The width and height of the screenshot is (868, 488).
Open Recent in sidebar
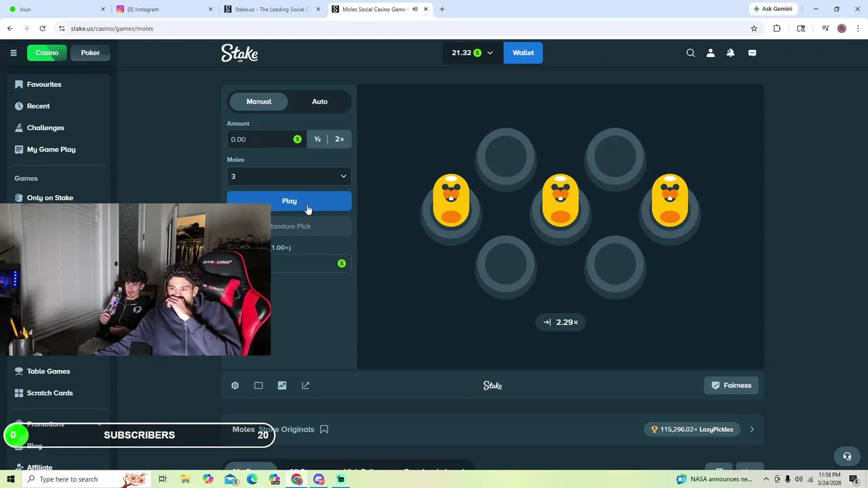pyautogui.click(x=38, y=106)
